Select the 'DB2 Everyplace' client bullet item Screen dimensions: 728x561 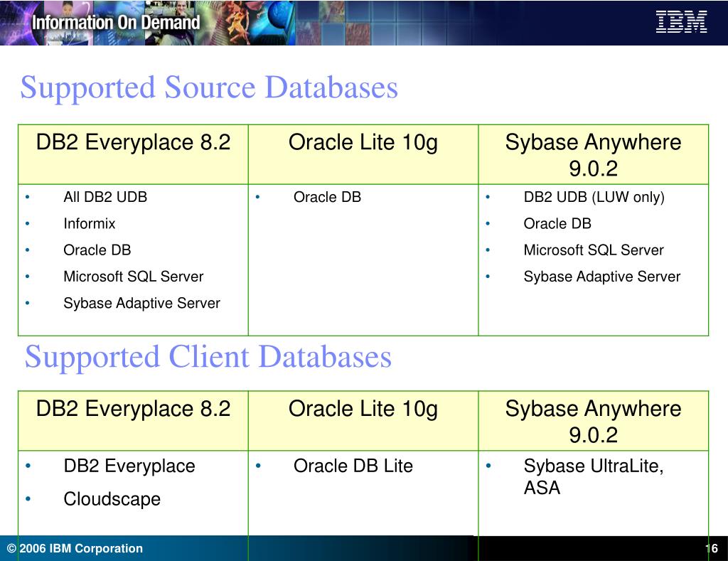(x=129, y=466)
